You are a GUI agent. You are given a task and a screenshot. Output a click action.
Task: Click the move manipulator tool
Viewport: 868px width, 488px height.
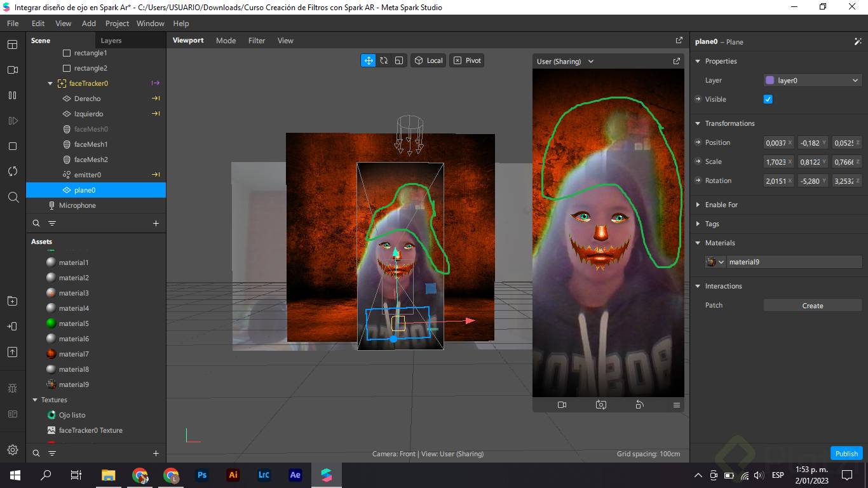pos(368,60)
